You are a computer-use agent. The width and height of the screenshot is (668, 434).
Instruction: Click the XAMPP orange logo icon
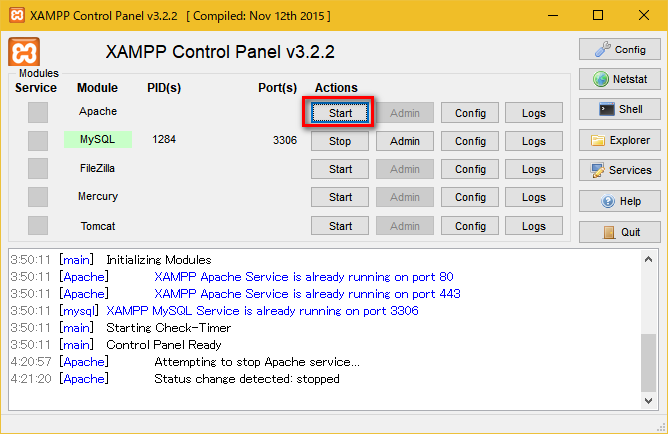[x=24, y=53]
